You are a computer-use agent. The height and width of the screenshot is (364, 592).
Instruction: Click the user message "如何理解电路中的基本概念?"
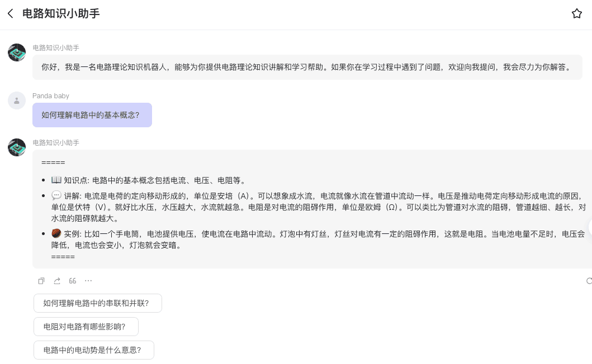[92, 115]
